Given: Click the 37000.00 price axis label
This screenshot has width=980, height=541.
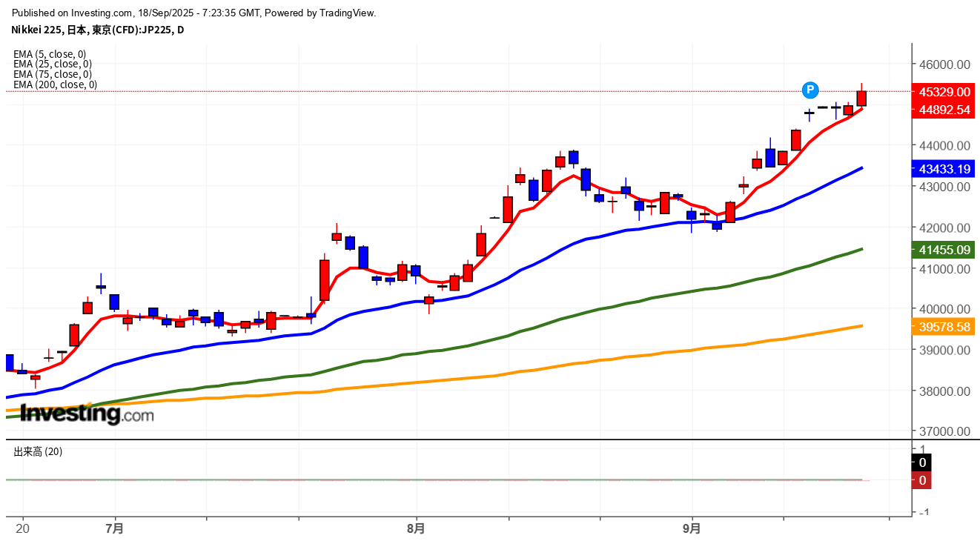Looking at the screenshot, I should coord(944,431).
